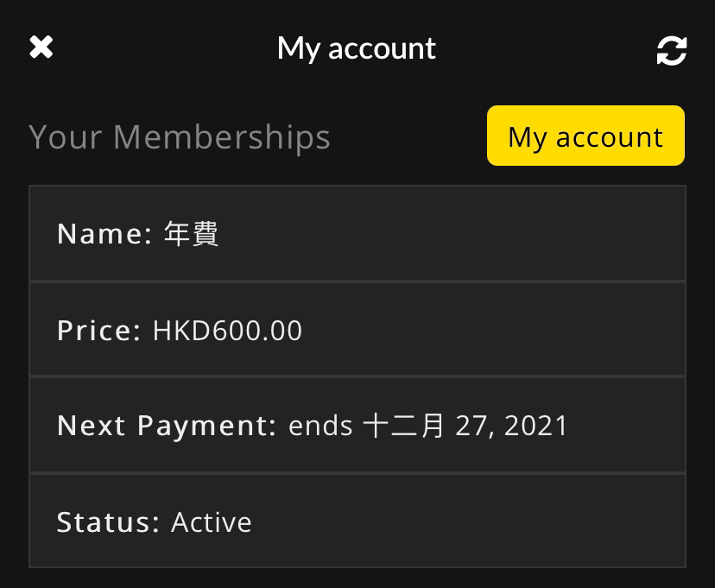Click the Status Active row
The height and width of the screenshot is (588, 715).
point(357,521)
